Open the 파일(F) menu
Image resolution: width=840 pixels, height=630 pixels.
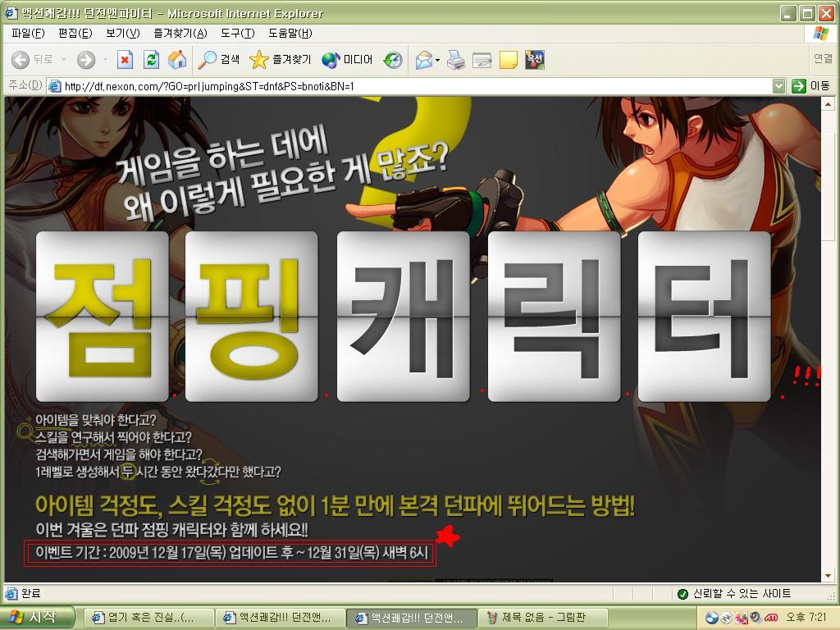[x=28, y=33]
